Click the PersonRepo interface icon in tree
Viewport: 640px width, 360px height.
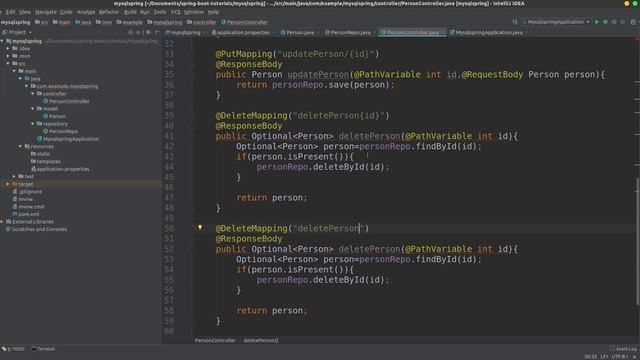pyautogui.click(x=46, y=131)
